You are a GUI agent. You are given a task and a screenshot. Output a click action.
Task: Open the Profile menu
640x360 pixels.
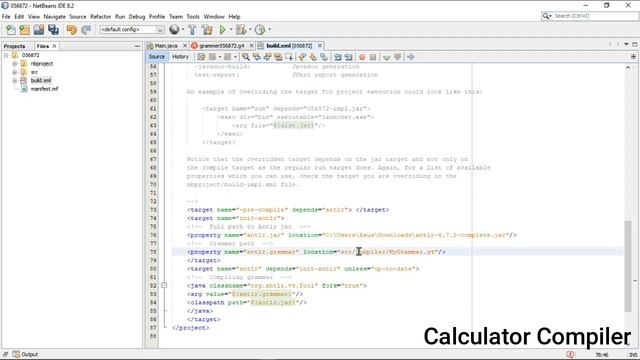157,17
